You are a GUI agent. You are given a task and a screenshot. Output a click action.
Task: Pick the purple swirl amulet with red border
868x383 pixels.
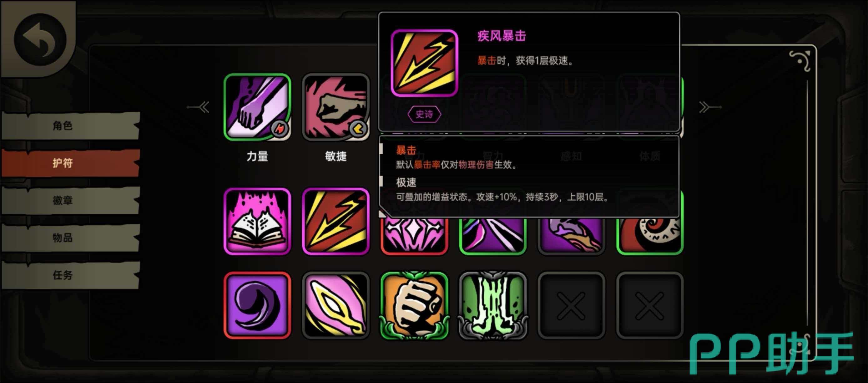pos(257,305)
